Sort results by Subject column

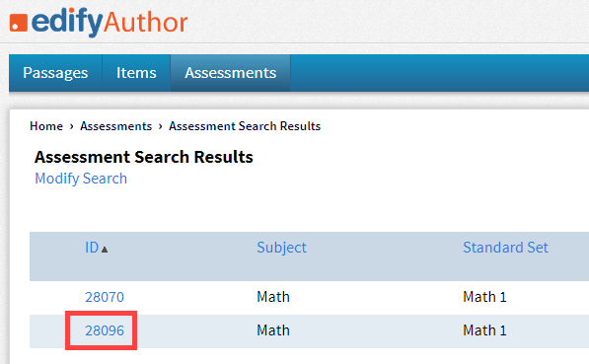(281, 248)
